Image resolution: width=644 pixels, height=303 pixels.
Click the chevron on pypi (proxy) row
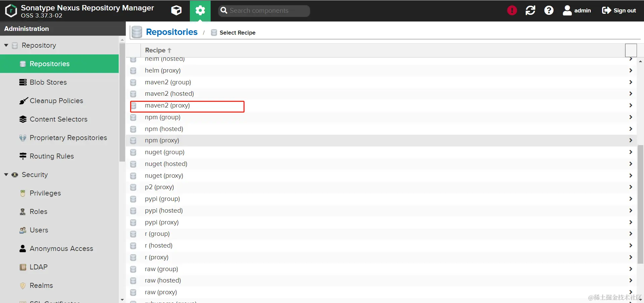coord(631,222)
